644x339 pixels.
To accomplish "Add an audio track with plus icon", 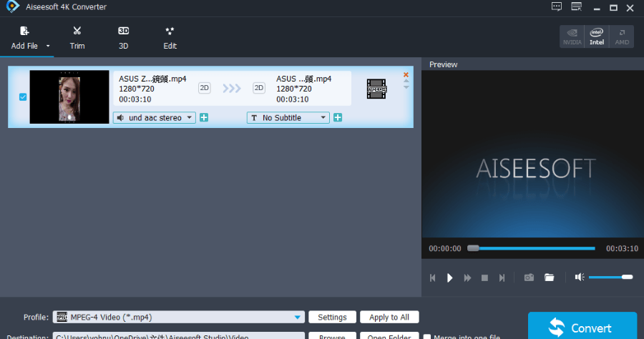I will tap(204, 118).
